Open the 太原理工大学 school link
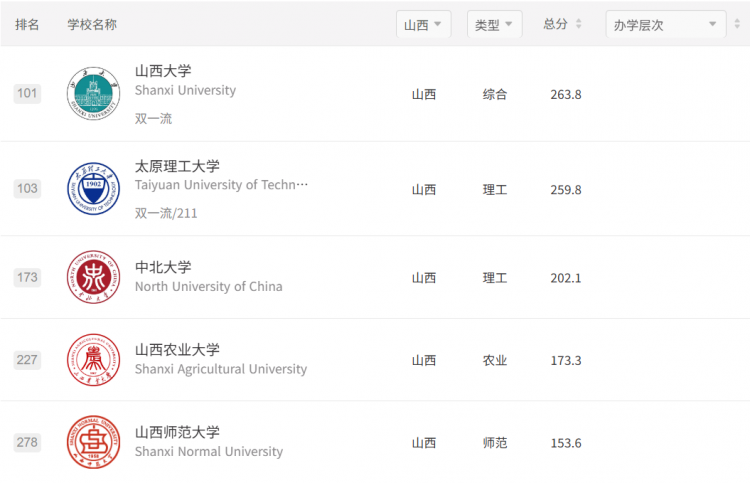750x483 pixels. 177,166
